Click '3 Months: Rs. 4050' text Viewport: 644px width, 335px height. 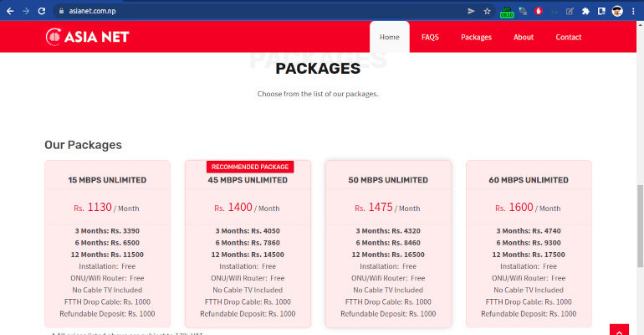point(248,230)
